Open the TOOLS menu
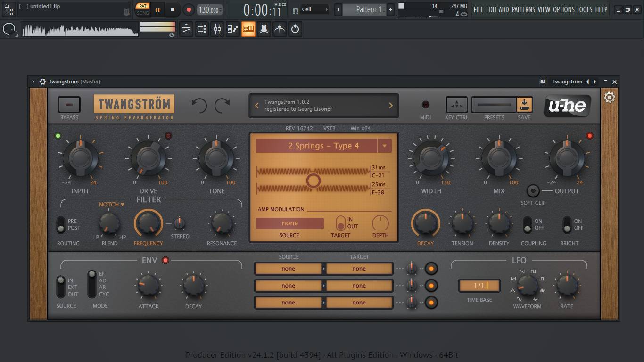This screenshot has height=362, width=644. coord(585,9)
